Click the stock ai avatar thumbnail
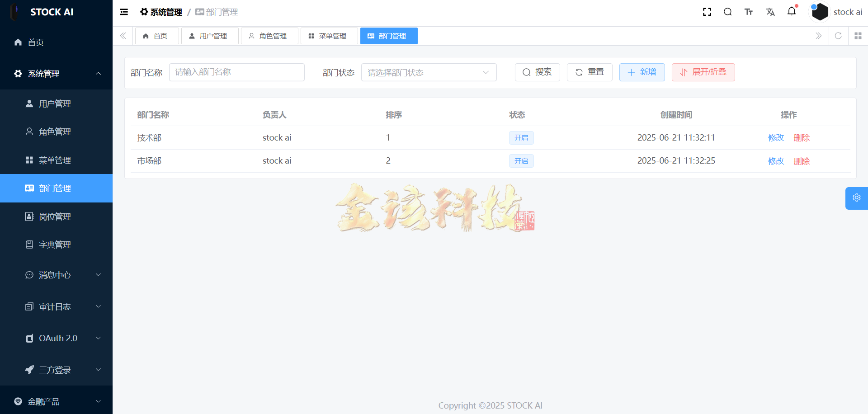 click(820, 12)
